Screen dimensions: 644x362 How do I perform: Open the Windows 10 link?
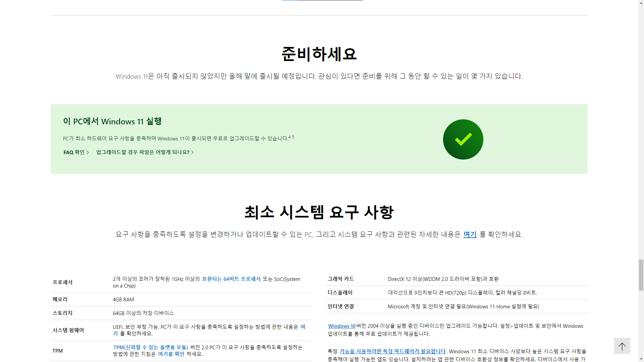pos(341,326)
